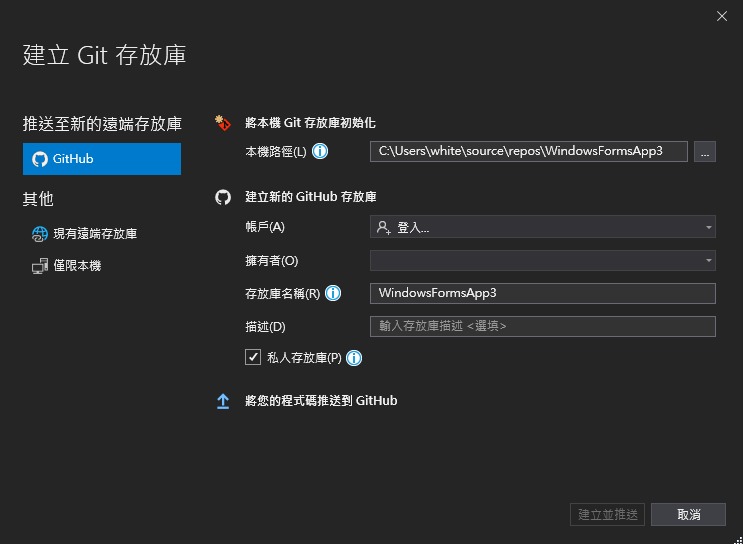Toggle the 私人存放庫 checkbox
This screenshot has width=743, height=544.
[x=253, y=357]
